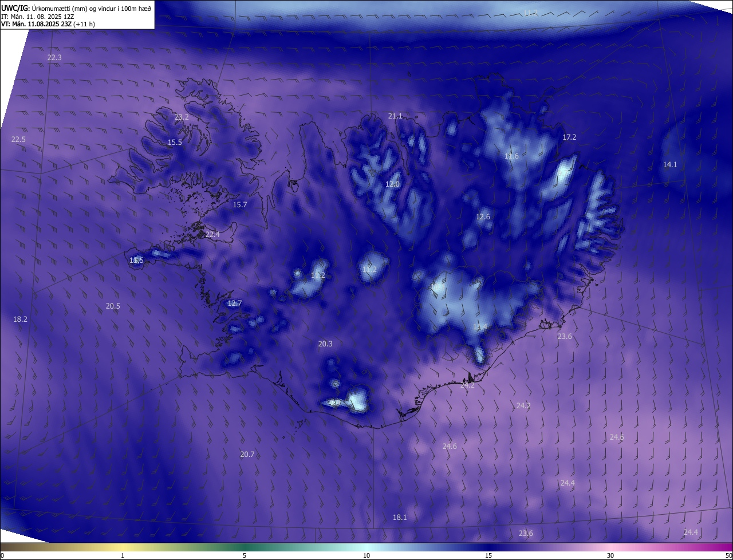Click the color scale label 15

click(x=488, y=555)
